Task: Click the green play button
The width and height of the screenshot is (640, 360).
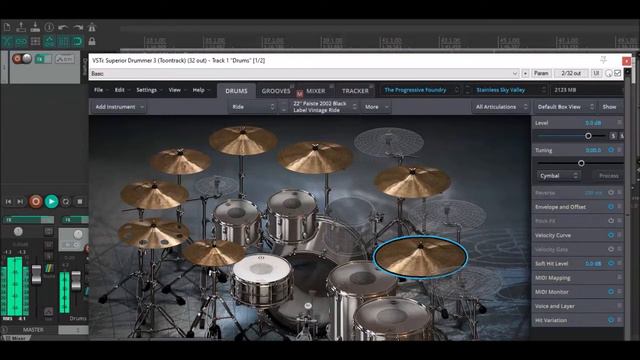Action: tap(51, 201)
